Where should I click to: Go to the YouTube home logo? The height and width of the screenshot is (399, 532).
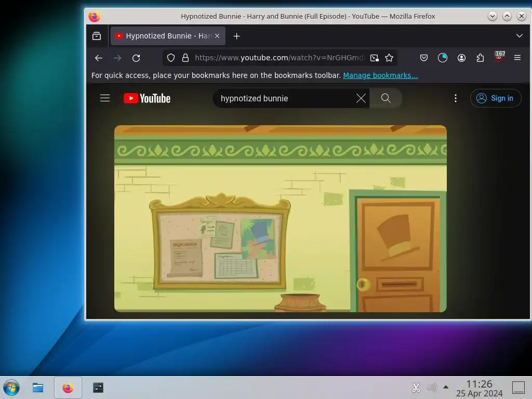[x=147, y=98]
